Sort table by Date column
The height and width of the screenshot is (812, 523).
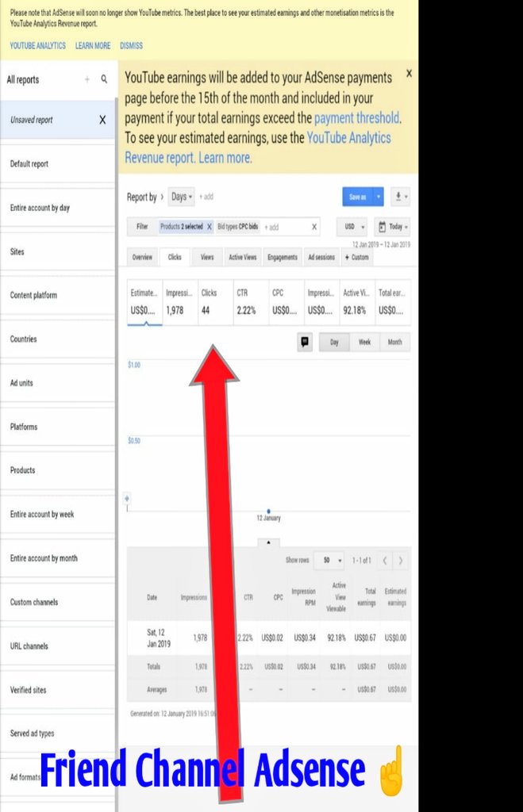(x=152, y=597)
